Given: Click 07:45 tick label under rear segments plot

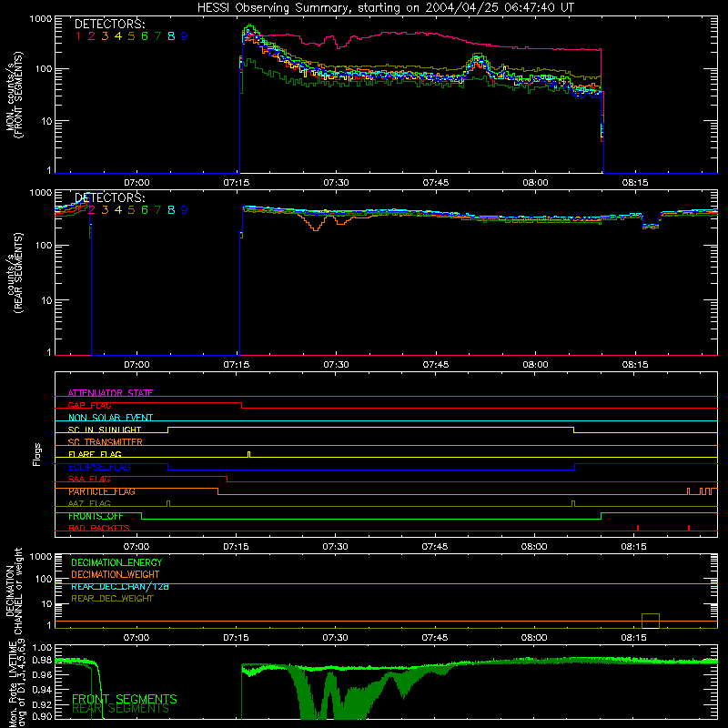Looking at the screenshot, I should [436, 365].
